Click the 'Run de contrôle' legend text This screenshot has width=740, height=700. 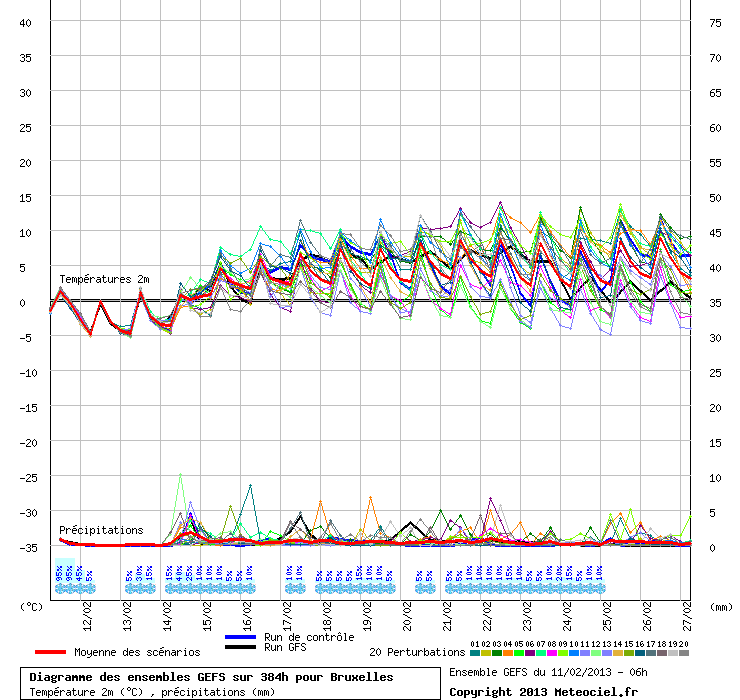point(309,637)
